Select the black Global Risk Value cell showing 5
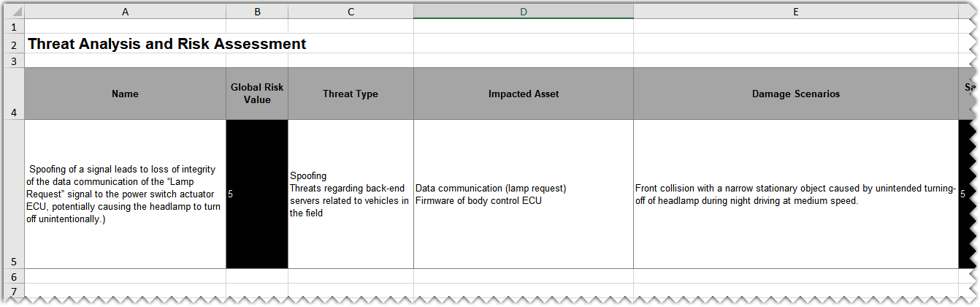Viewport: 980px width, 307px height. click(257, 194)
